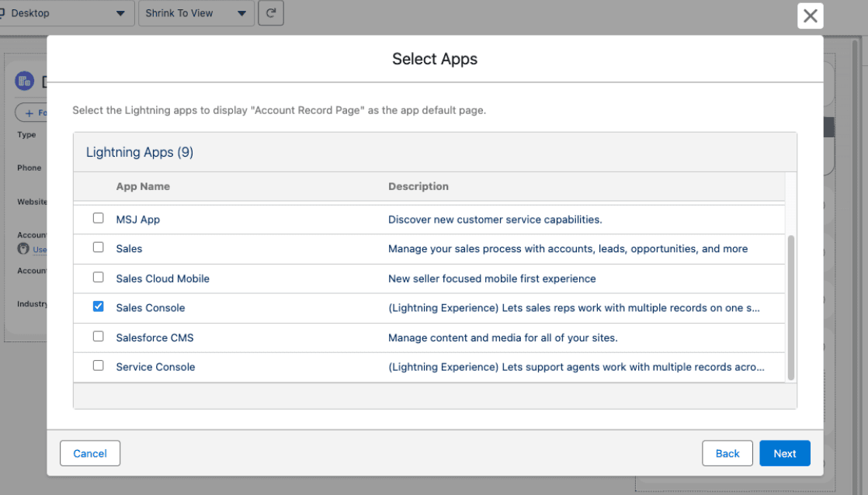Click the Description column header
Viewport: 868px width, 495px height.
click(x=418, y=186)
